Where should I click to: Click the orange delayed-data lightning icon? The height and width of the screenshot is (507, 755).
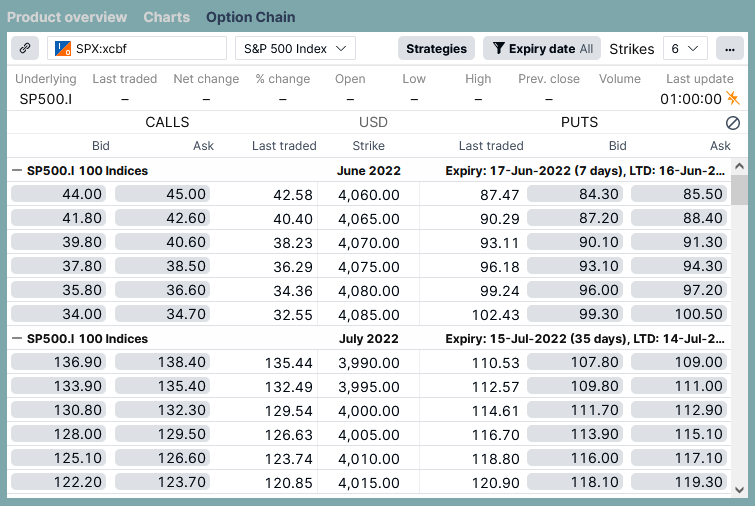click(x=733, y=98)
